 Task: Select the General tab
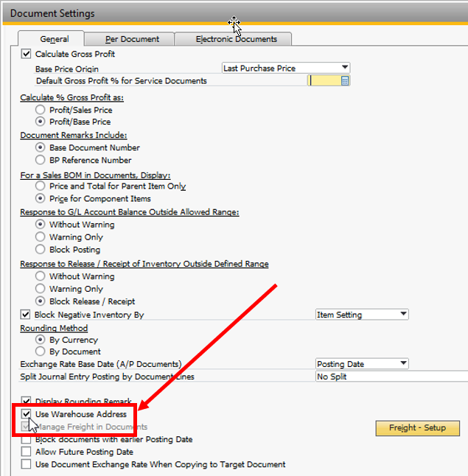55,39
